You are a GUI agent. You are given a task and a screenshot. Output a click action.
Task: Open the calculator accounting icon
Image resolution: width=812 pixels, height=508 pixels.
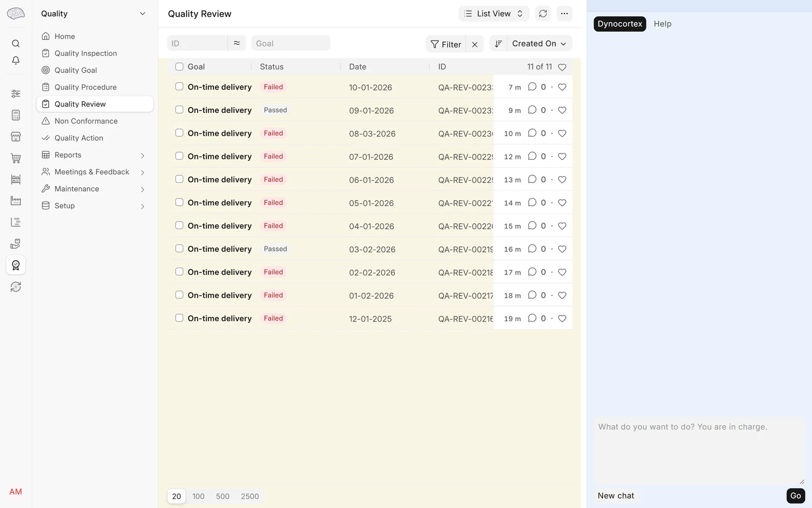coord(16,115)
